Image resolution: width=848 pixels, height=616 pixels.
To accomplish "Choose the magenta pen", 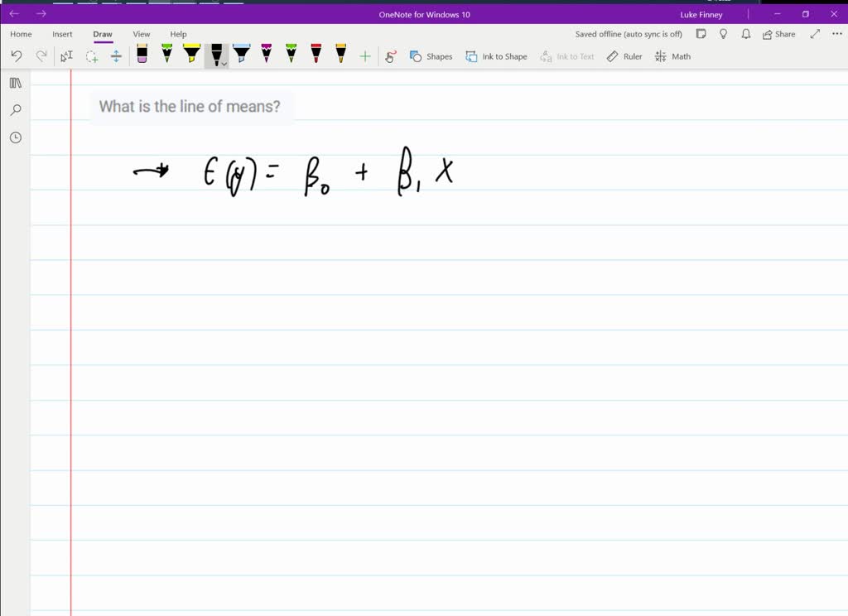I will tap(266, 54).
